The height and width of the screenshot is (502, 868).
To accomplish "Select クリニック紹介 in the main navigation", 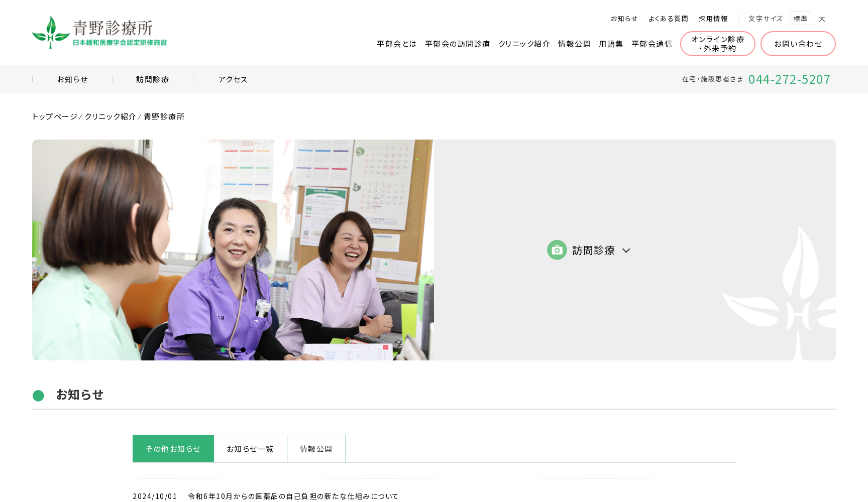I will (524, 44).
